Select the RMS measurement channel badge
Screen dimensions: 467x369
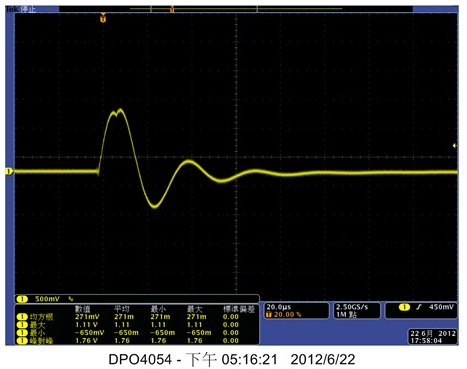[22, 317]
